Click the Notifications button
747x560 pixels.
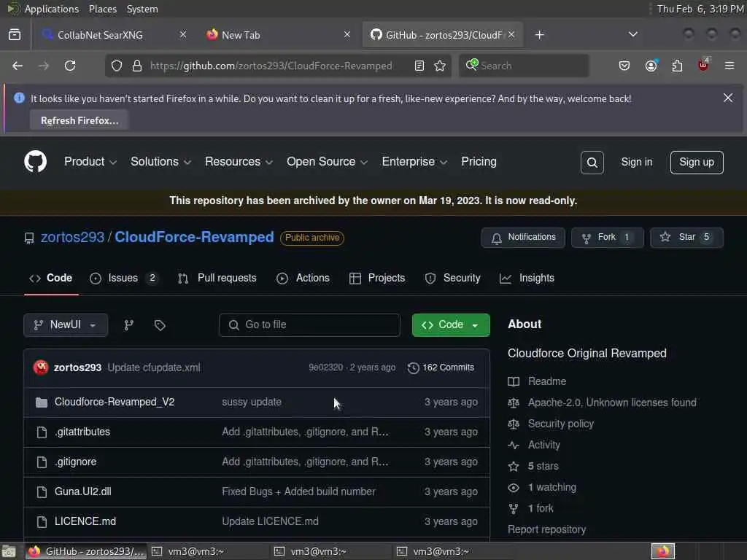[523, 237]
